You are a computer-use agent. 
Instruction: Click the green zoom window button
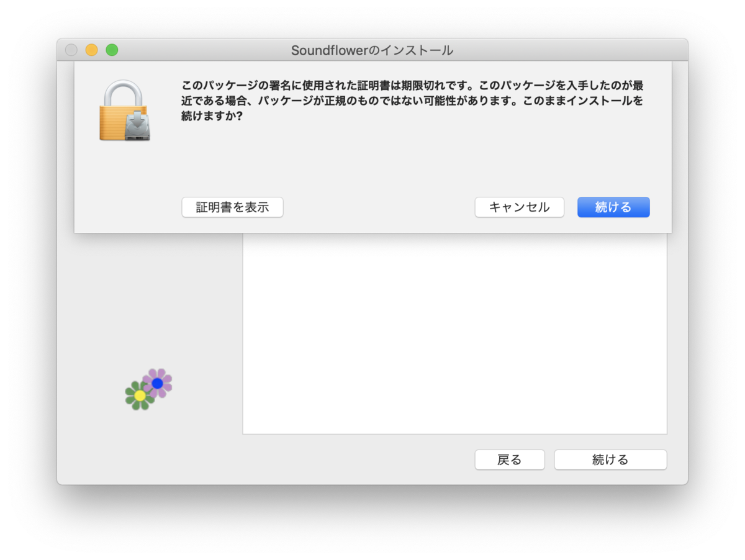coord(112,50)
